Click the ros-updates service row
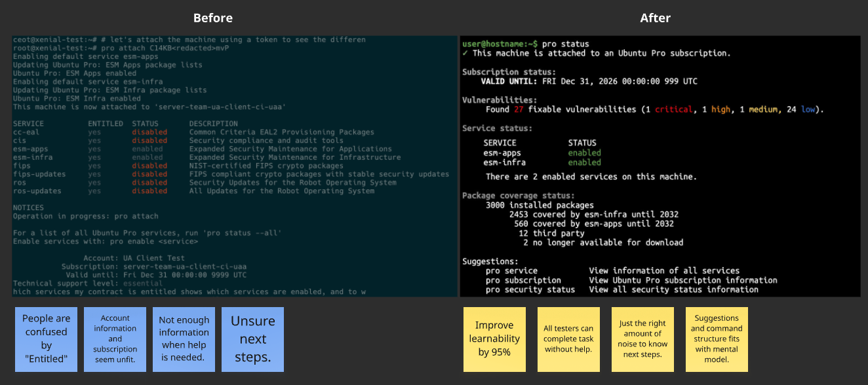The height and width of the screenshot is (385, 868). pos(193,191)
